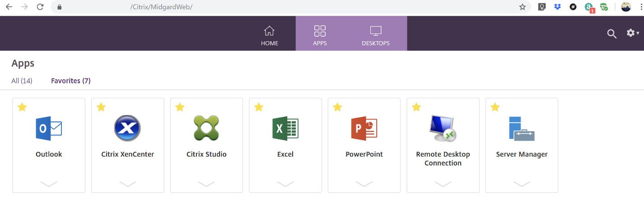This screenshot has width=644, height=215.
Task: Click the Remote Desktop Connection label text
Action: (x=443, y=158)
